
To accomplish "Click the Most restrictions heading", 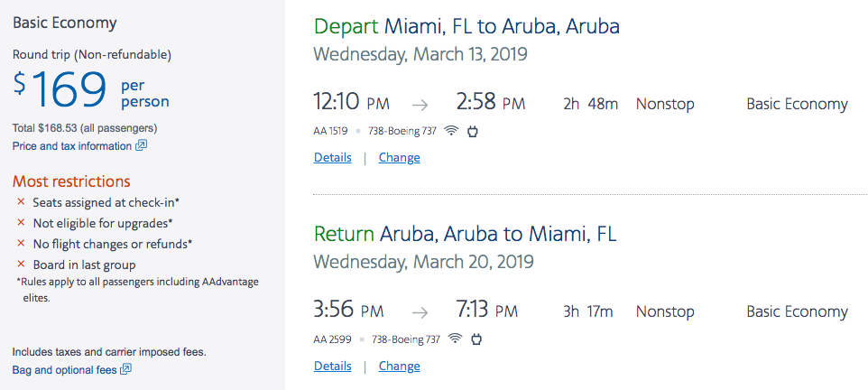I will 71,181.
